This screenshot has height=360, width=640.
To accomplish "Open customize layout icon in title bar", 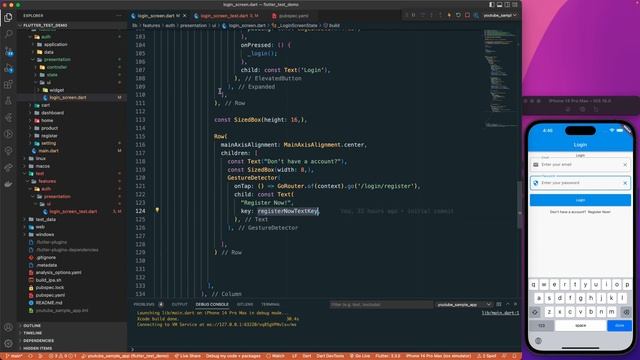I will [515, 4].
